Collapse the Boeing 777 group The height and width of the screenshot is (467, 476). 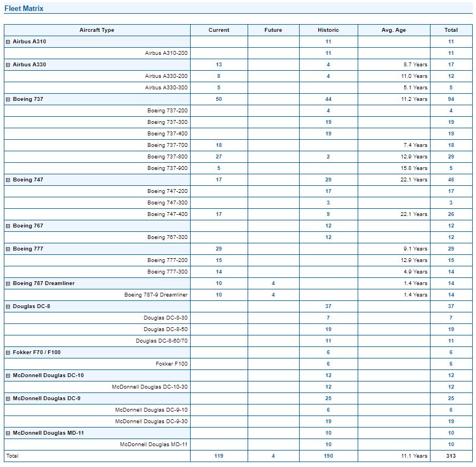pyautogui.click(x=8, y=249)
